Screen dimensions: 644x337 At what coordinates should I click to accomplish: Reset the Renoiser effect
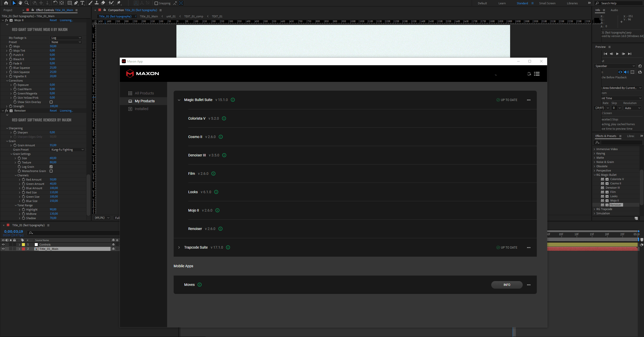[53, 111]
